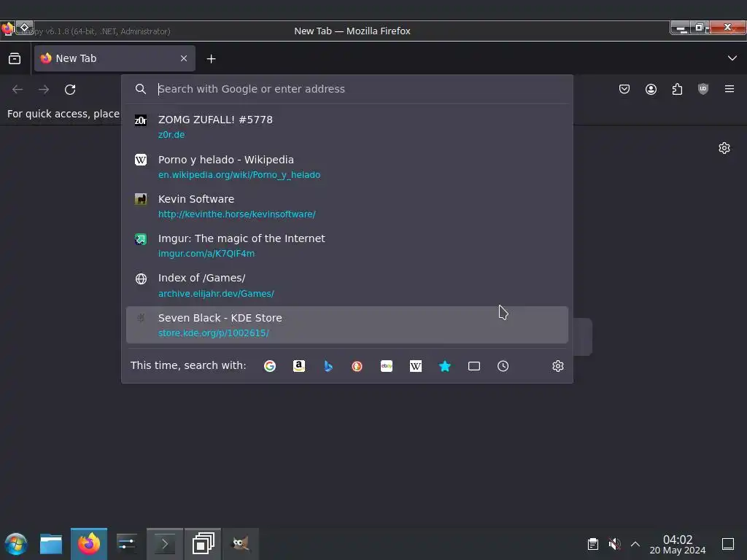Click the store.kde.org/p/1002615/ URL text
Image resolution: width=747 pixels, height=560 pixels.
[x=214, y=332]
